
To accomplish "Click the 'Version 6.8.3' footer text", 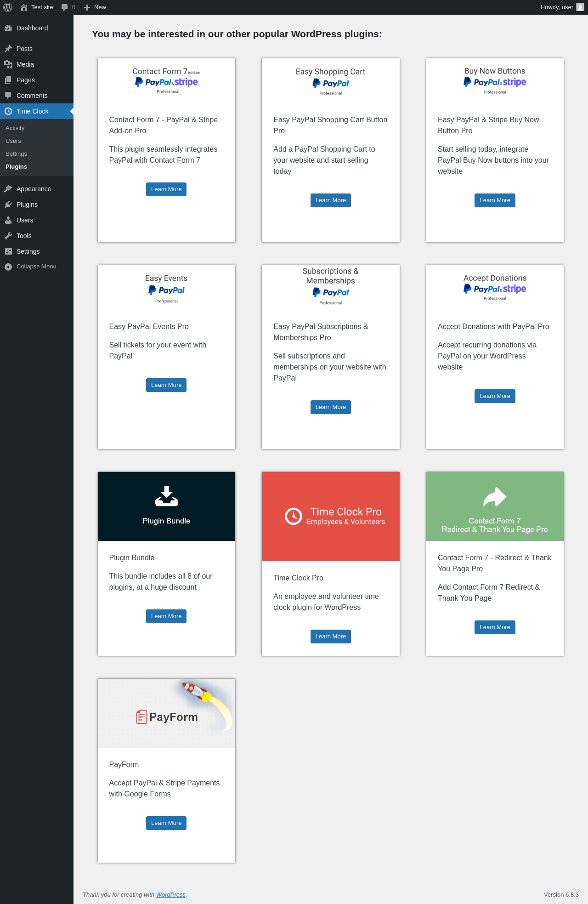I will [561, 894].
